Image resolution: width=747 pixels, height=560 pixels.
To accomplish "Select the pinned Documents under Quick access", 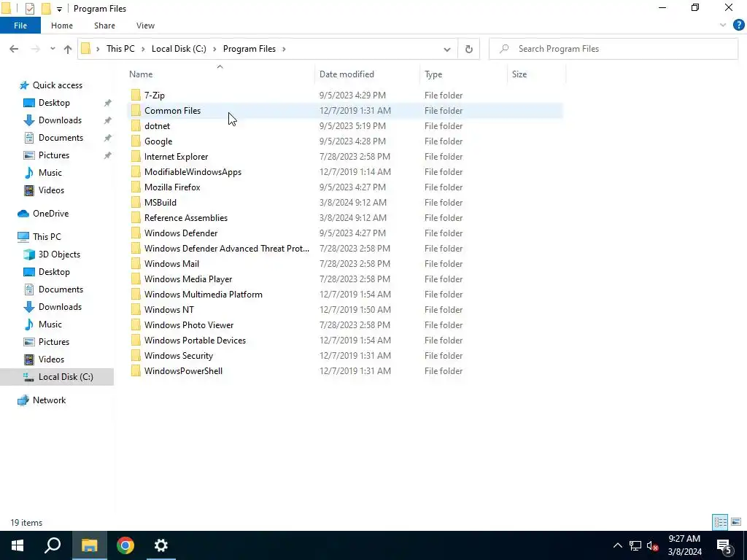I will coord(61,138).
